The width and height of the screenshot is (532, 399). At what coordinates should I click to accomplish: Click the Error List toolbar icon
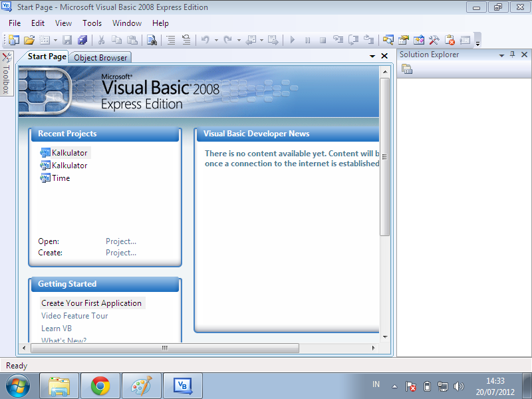pos(450,40)
